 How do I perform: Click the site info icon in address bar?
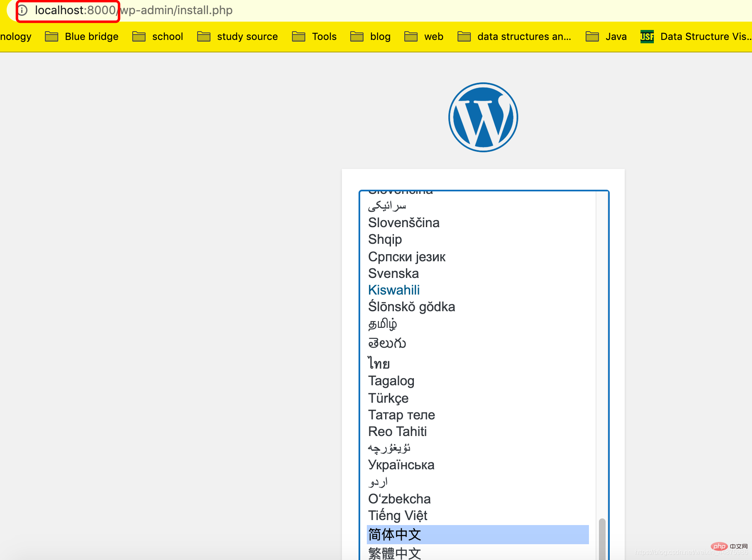coord(23,10)
